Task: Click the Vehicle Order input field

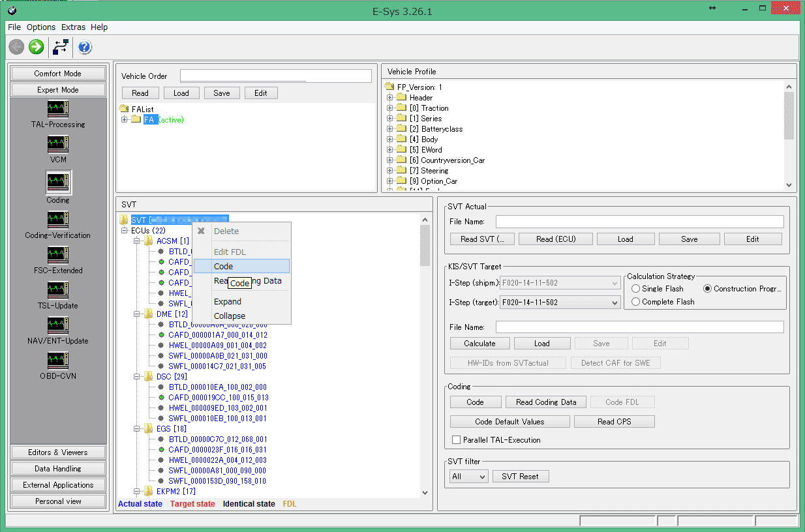Action: click(x=276, y=76)
